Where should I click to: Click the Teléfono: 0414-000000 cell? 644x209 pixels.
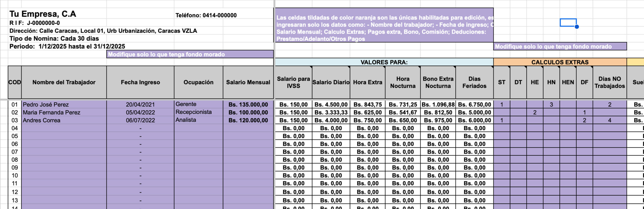pos(206,15)
